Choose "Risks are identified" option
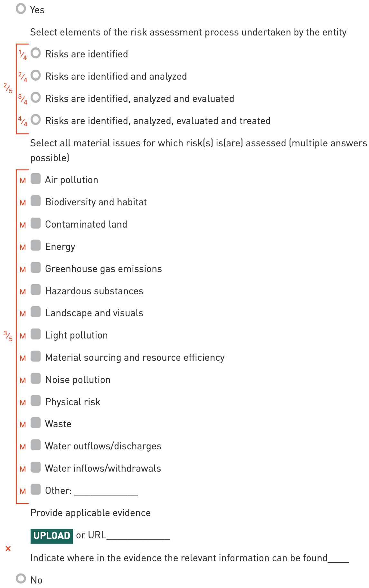The height and width of the screenshot is (588, 369). 36,53
